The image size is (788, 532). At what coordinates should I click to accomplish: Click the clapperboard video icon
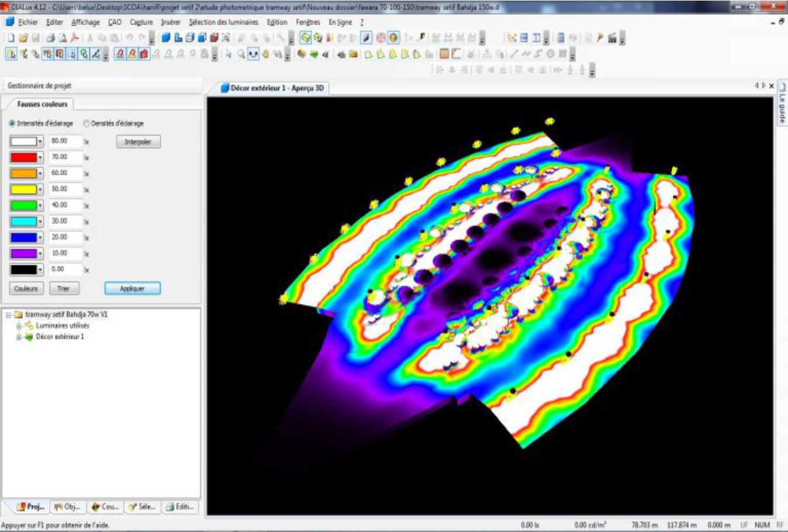(x=612, y=38)
